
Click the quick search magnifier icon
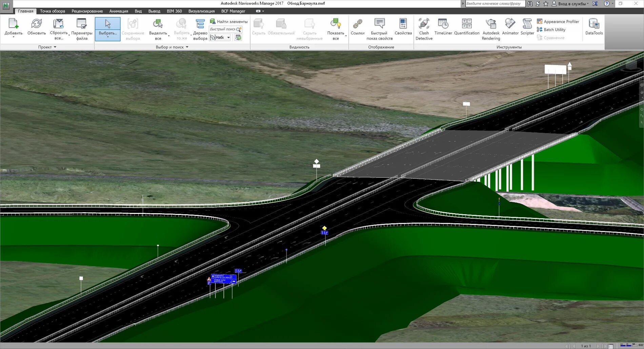(x=239, y=29)
